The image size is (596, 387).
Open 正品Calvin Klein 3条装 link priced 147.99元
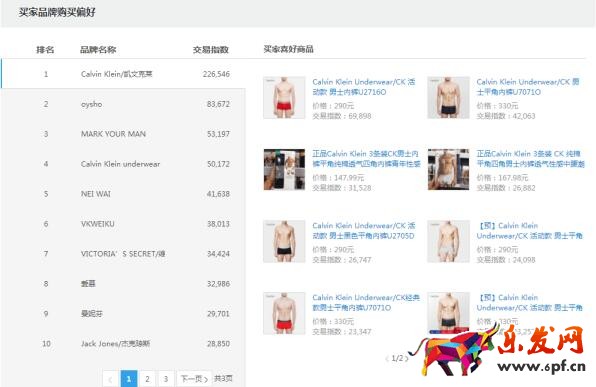click(x=366, y=159)
